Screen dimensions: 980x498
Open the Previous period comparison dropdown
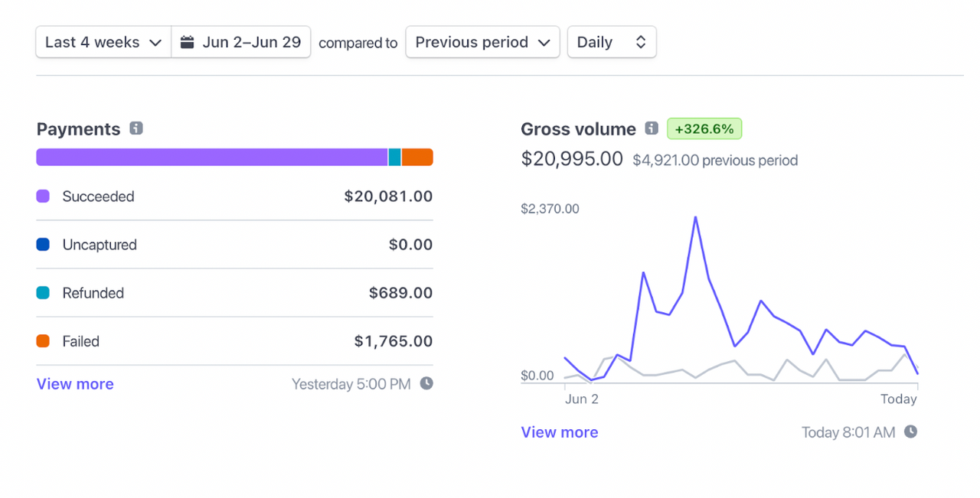click(x=482, y=42)
